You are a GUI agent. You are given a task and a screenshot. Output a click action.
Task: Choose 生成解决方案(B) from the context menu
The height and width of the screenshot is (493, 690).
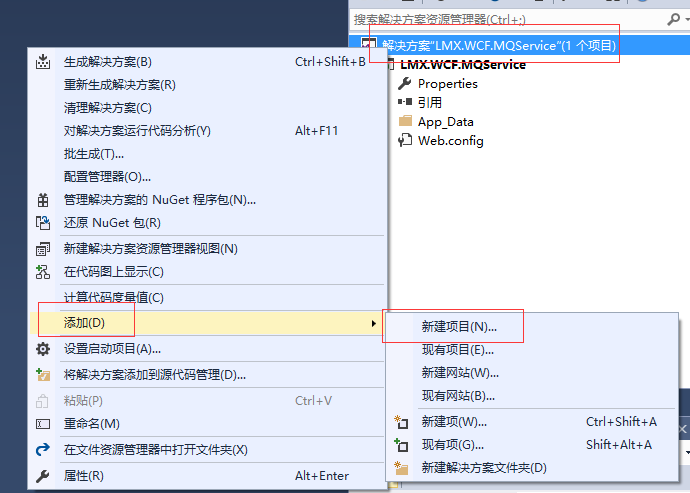[207, 62]
